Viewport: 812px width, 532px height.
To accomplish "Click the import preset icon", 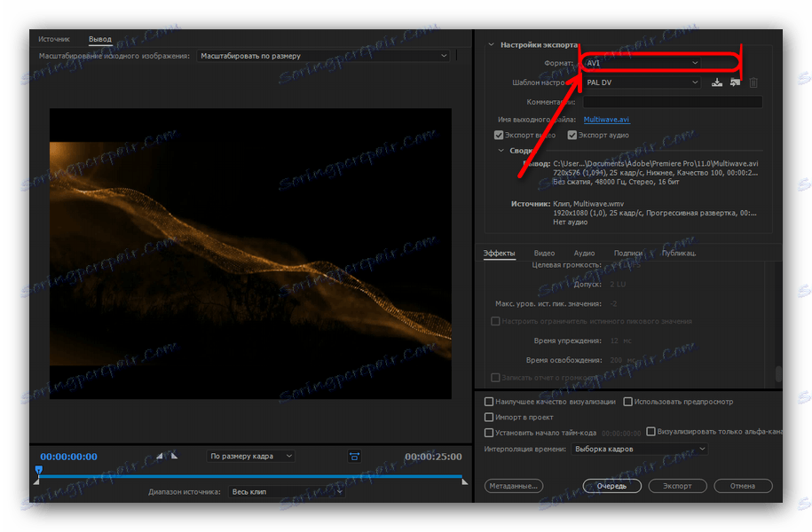I will (735, 82).
